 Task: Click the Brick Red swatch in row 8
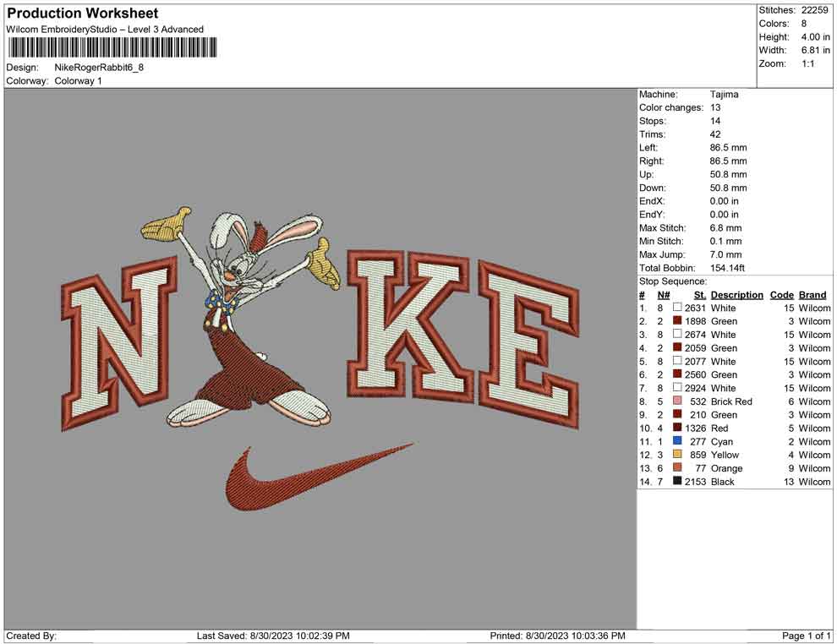[677, 401]
